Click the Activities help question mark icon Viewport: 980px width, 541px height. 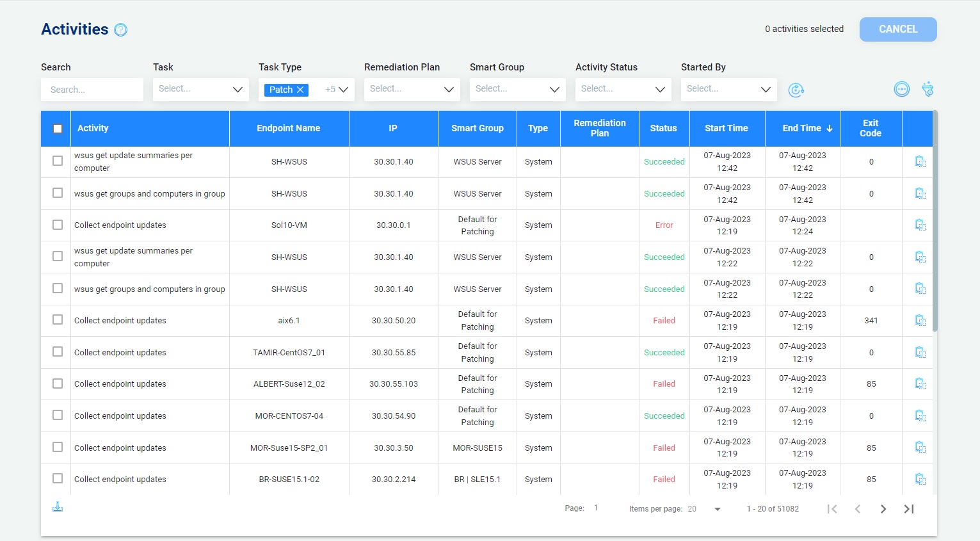120,30
